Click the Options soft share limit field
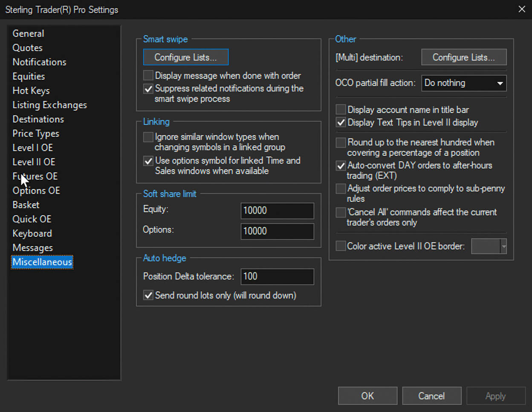Viewport: 532px width, 412px height. pyautogui.click(x=277, y=231)
